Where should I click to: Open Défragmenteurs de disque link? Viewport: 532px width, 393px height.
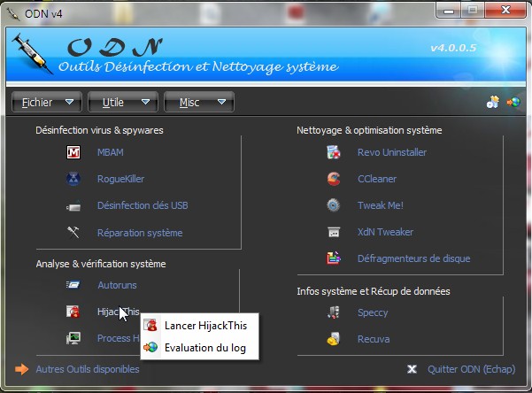click(x=414, y=258)
